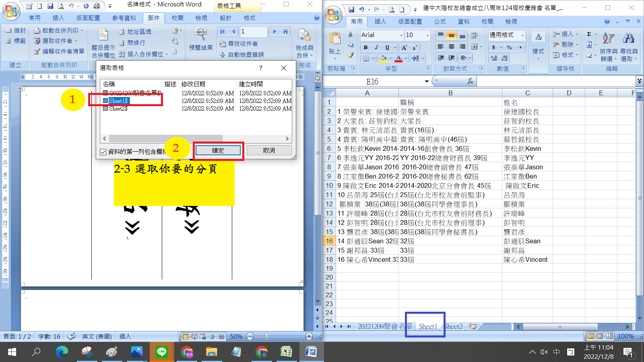Click the Bold button in Excel ribbon
Image resolution: width=644 pixels, height=362 pixels.
365,47
